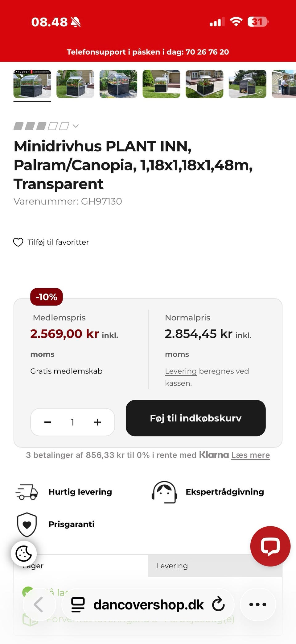
Task: Tap the expert advice headset icon
Action: tap(164, 492)
